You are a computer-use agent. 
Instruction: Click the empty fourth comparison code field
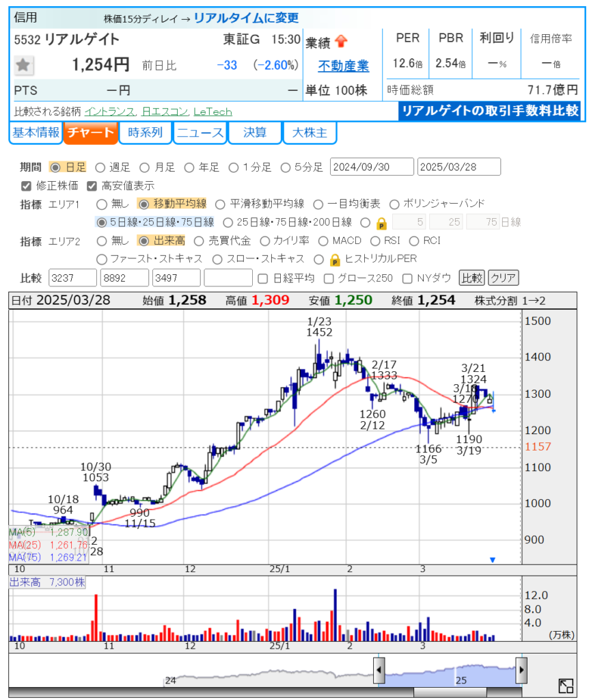click(228, 278)
